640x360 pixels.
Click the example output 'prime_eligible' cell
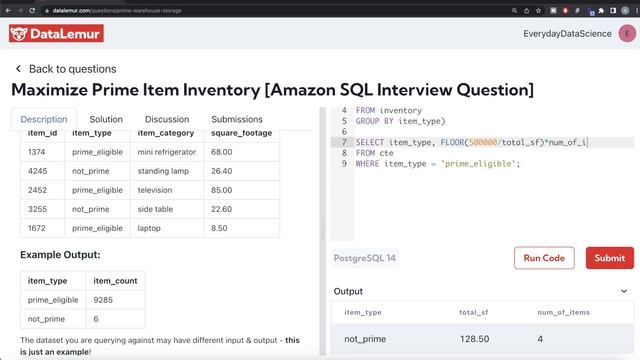[x=53, y=300]
